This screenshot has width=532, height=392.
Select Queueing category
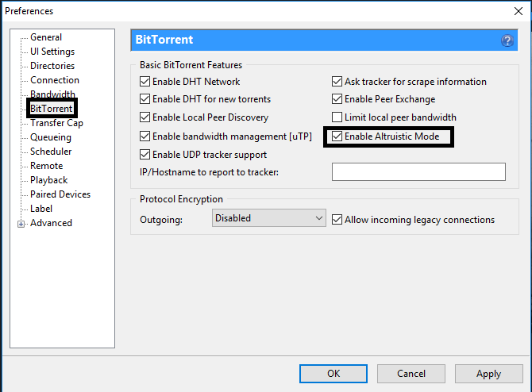click(51, 137)
